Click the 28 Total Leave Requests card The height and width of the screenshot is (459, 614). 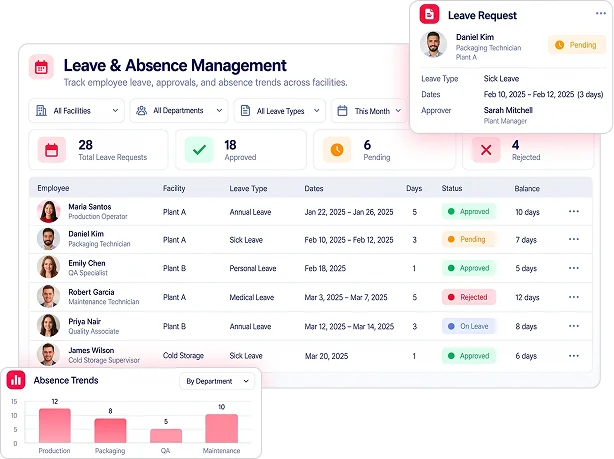(98, 150)
